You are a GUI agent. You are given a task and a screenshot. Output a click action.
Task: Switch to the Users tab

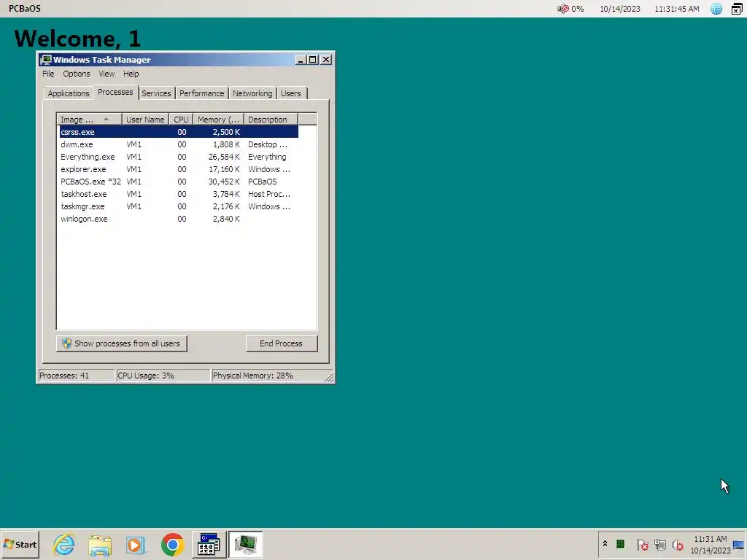pos(290,93)
